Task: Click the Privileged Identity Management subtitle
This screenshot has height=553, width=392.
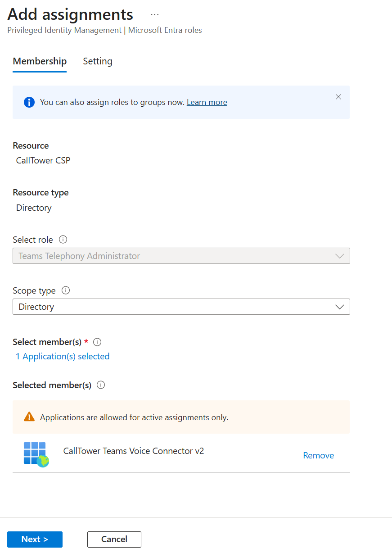Action: coord(104,30)
